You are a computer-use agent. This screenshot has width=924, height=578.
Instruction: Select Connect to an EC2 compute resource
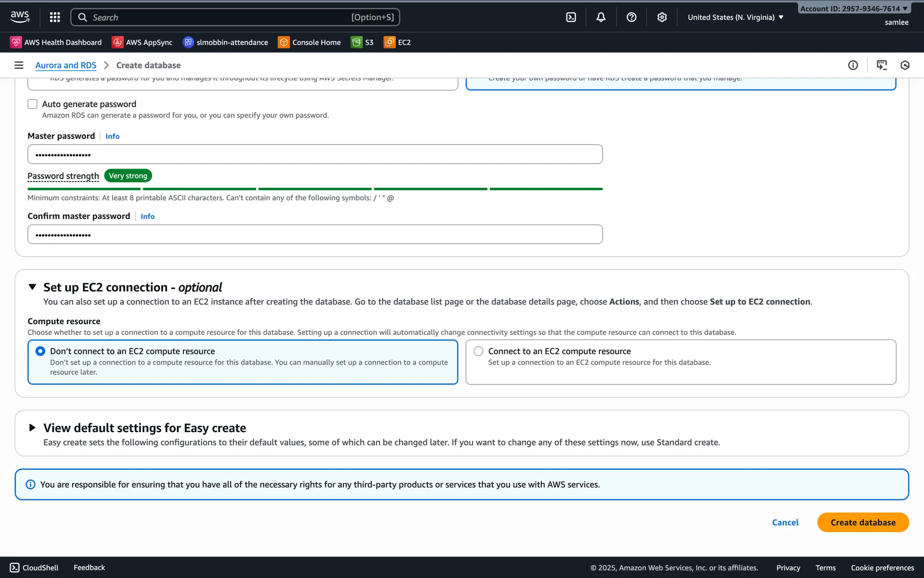click(478, 351)
